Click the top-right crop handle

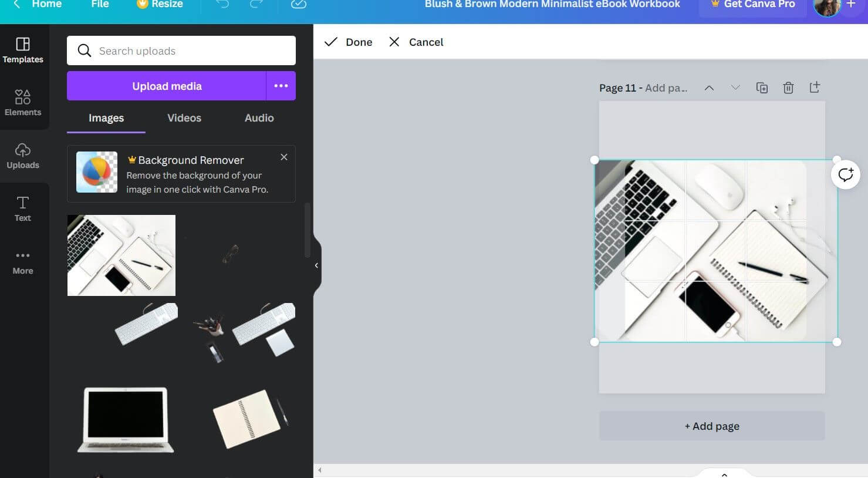(x=837, y=160)
